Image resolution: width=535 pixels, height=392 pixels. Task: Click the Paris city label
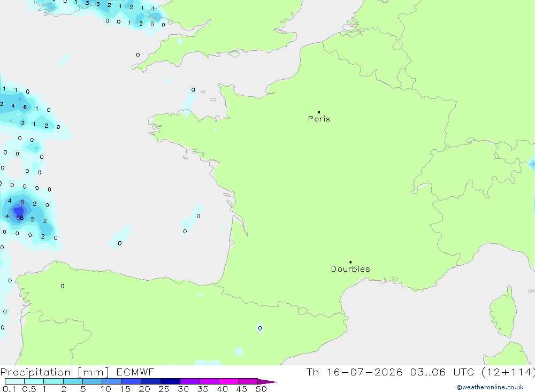tap(319, 119)
